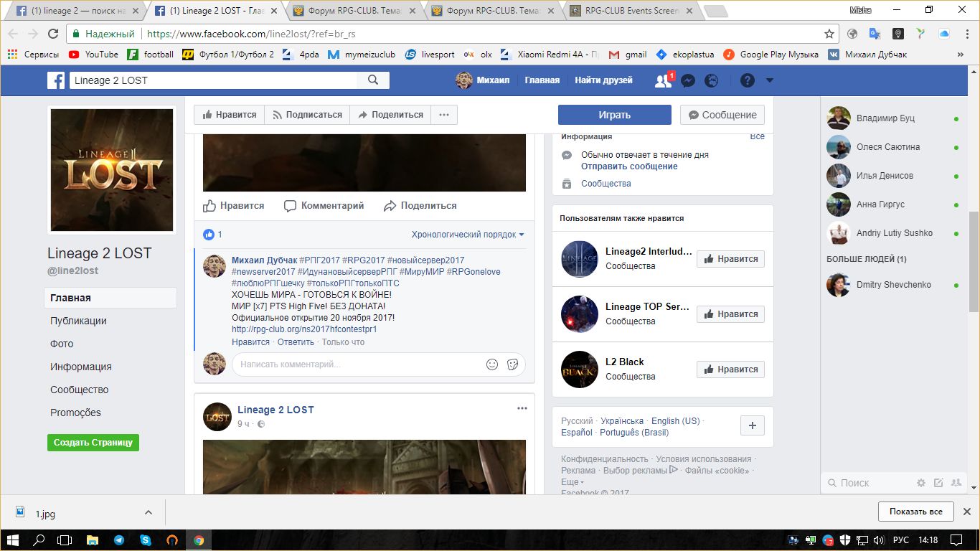Click Отправить сообщение link
The image size is (980, 551).
pyautogui.click(x=629, y=166)
